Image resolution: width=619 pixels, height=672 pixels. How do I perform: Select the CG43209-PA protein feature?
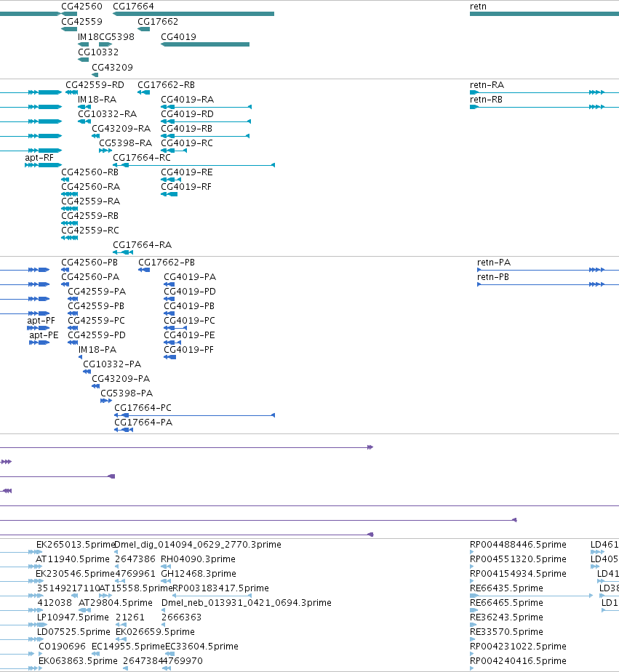coord(95,386)
